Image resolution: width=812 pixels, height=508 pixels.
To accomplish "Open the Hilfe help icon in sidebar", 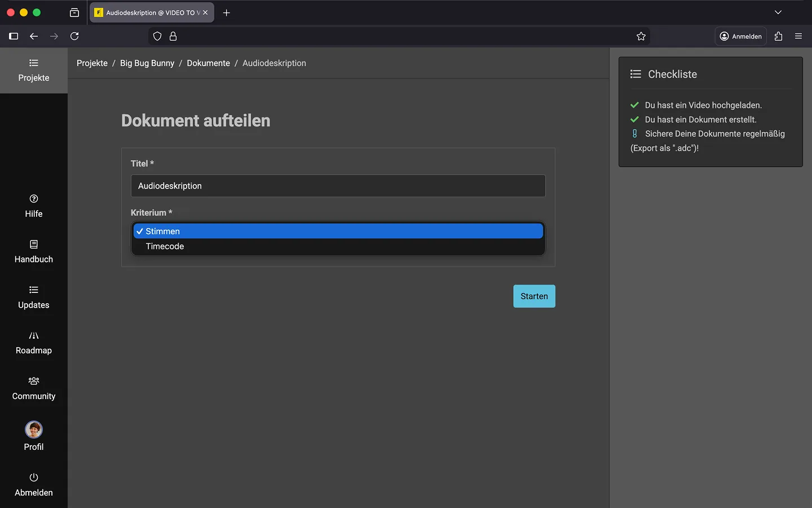I will [34, 199].
